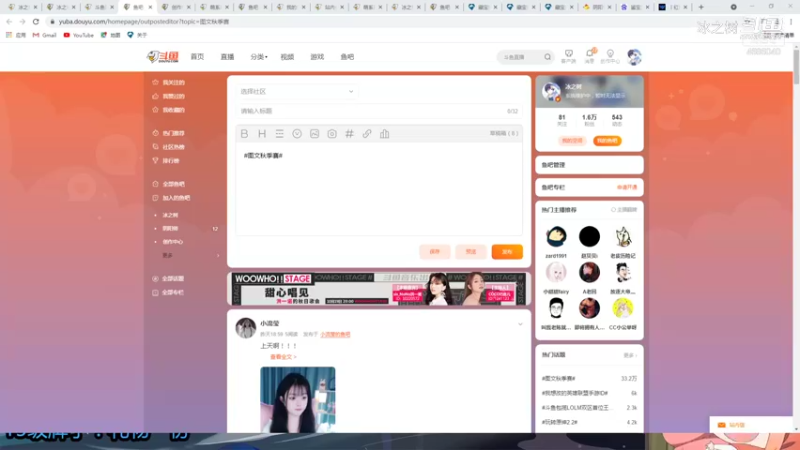Screen dimensions: 800x450
Task: Click the refresh icon in hot streamers panel
Action: point(614,210)
